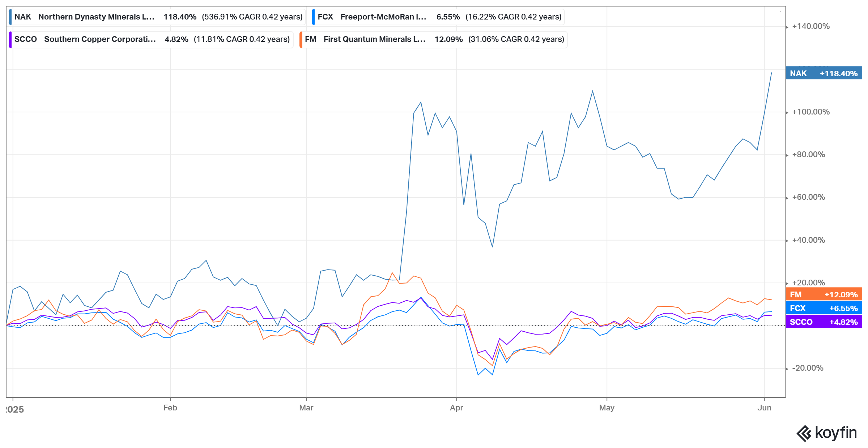Click the 118.40% return value in legend
868x448 pixels.
180,17
